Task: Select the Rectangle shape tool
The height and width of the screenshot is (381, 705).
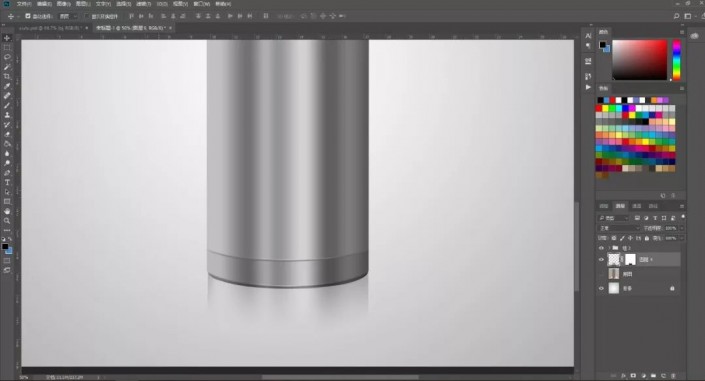Action: pos(7,202)
